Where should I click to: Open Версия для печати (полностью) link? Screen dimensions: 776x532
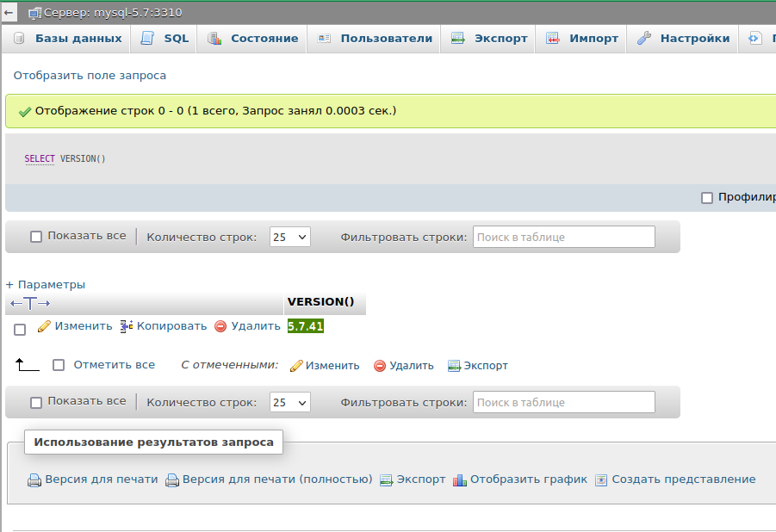pyautogui.click(x=277, y=479)
